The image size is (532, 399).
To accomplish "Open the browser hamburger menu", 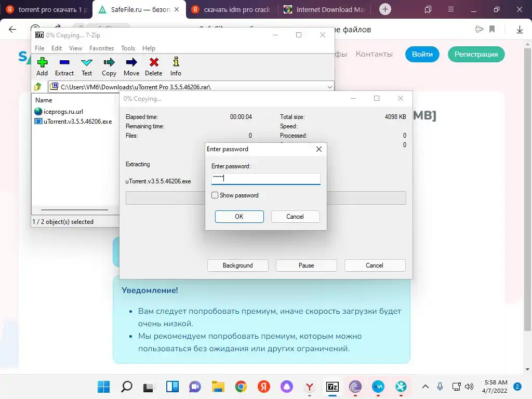I will 451,9.
